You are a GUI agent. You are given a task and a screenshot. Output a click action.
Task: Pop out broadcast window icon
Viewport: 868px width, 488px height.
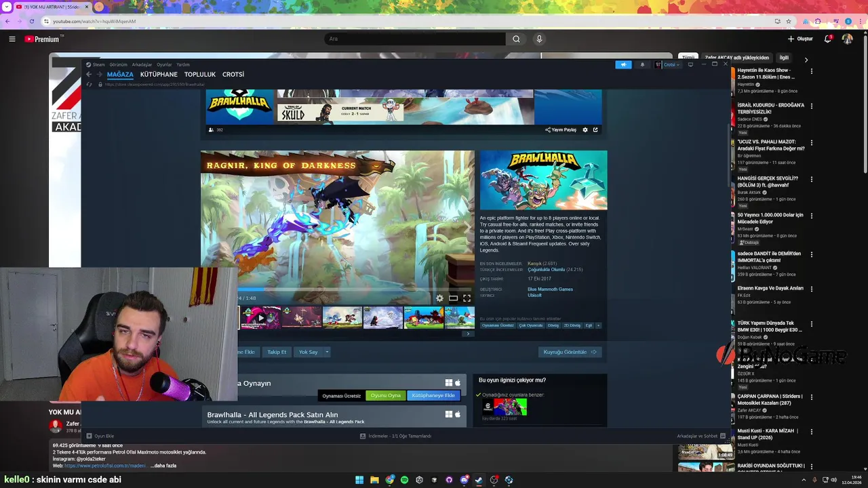[595, 129]
